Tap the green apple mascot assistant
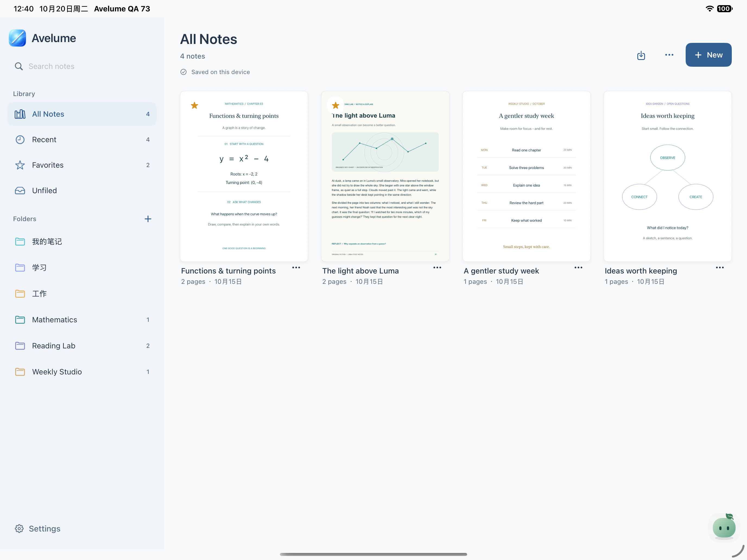The width and height of the screenshot is (747, 560). point(724,527)
